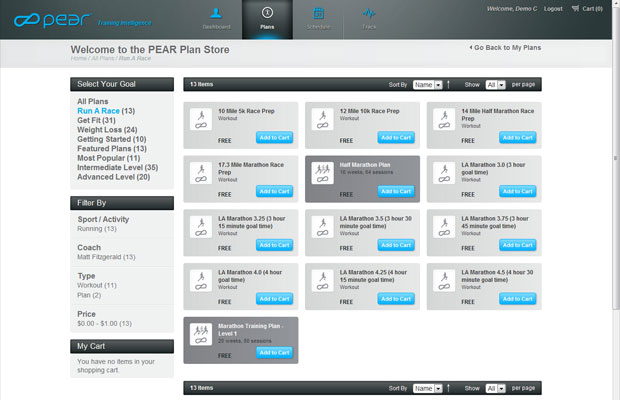Click LA Marathon 4.5 workout icon
The image size is (620, 400).
click(444, 281)
